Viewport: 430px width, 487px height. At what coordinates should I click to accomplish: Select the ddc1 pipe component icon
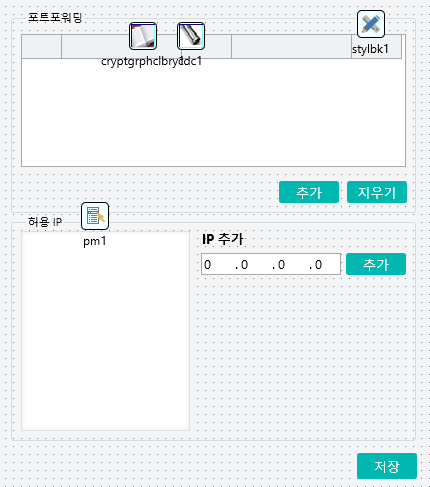coord(191,36)
